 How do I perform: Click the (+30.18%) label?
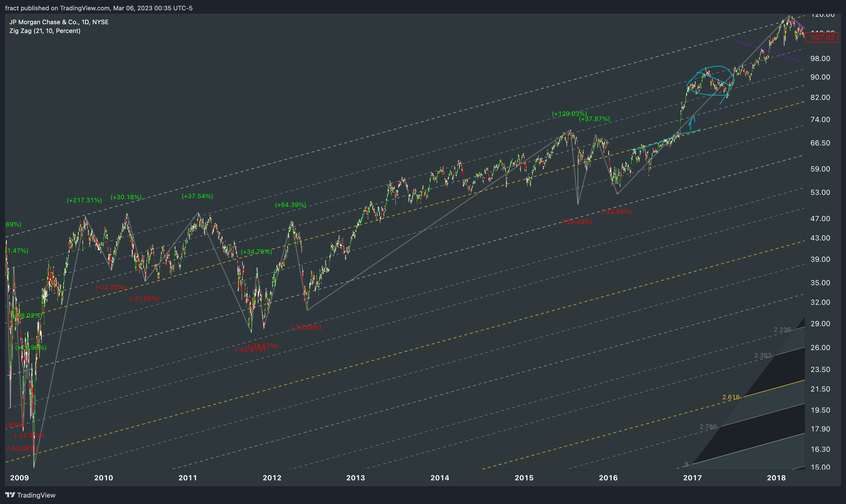pos(126,197)
